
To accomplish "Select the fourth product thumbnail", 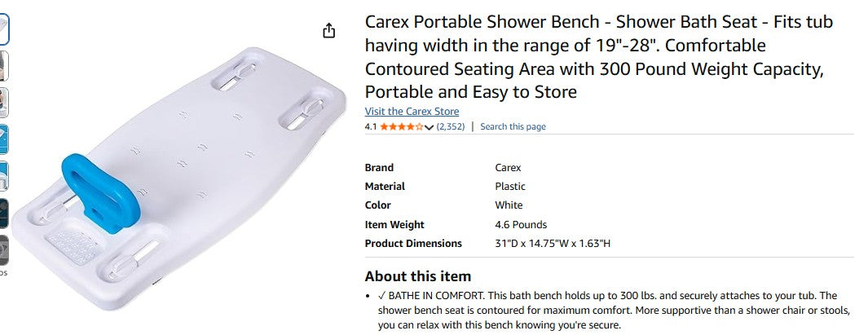I will [x=4, y=139].
